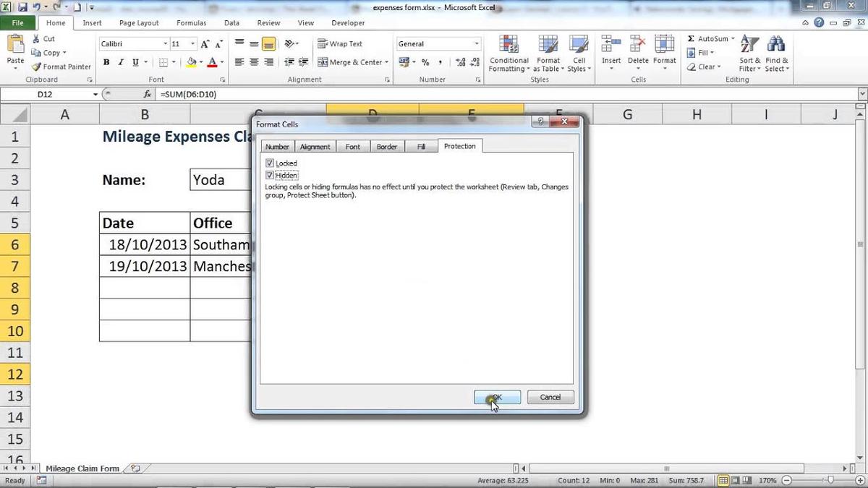
Task: Click OK in the Format Cells dialog
Action: (x=496, y=397)
